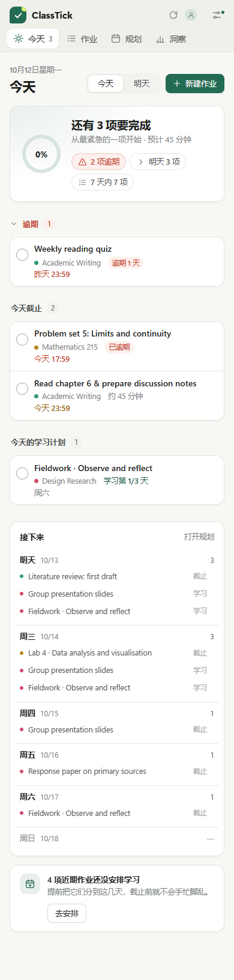Open the settings sliders icon
This screenshot has height=980, width=234.
pos(218,15)
